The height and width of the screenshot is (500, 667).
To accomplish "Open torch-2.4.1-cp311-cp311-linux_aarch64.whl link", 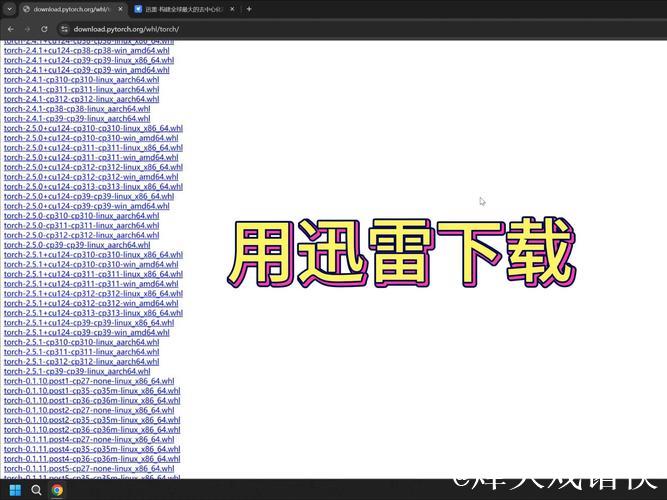I will [x=82, y=89].
